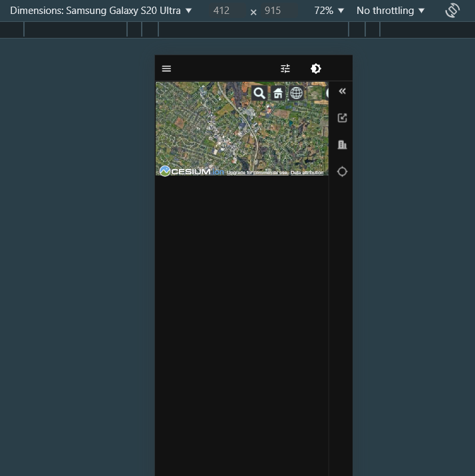This screenshot has width=475, height=476.
Task: Open the hamburger menu
Action: [166, 68]
